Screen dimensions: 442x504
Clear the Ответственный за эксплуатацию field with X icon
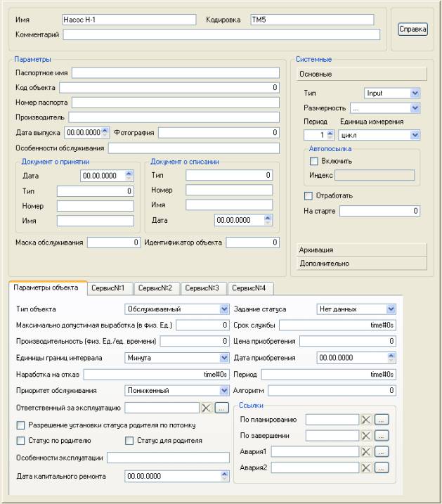click(206, 408)
